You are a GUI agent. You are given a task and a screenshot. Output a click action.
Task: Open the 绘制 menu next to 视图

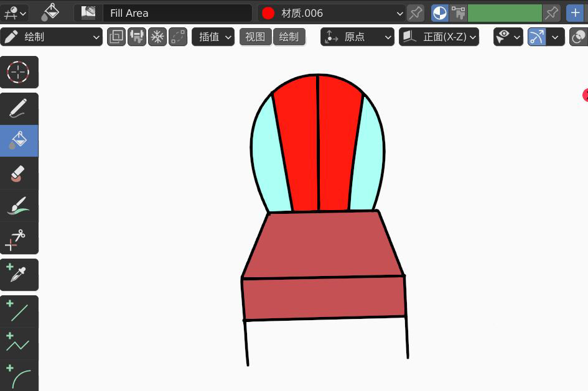tap(289, 37)
